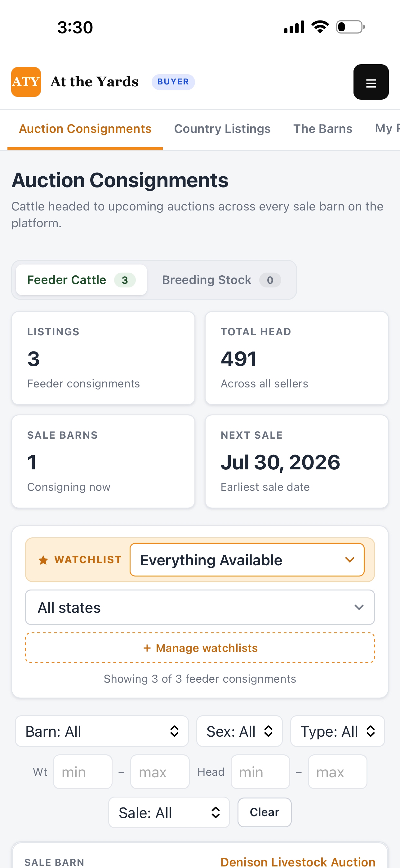Open the Sex: All selector
The width and height of the screenshot is (400, 868).
[239, 731]
